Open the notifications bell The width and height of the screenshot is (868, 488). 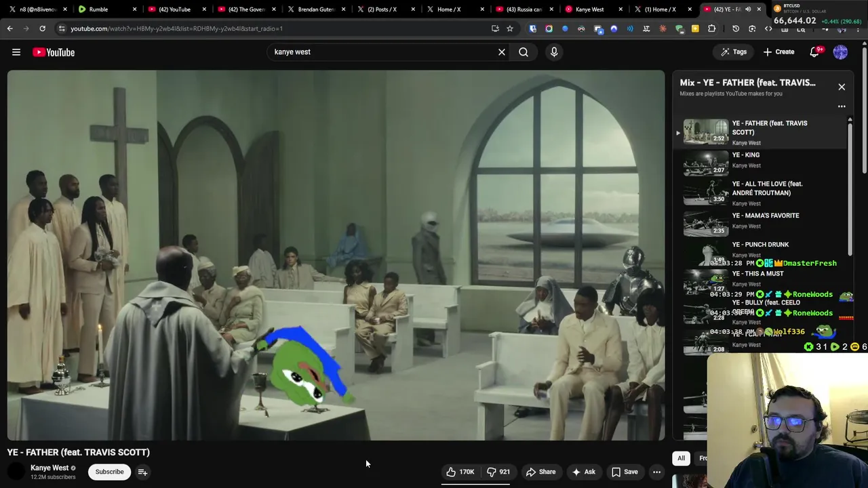point(815,52)
